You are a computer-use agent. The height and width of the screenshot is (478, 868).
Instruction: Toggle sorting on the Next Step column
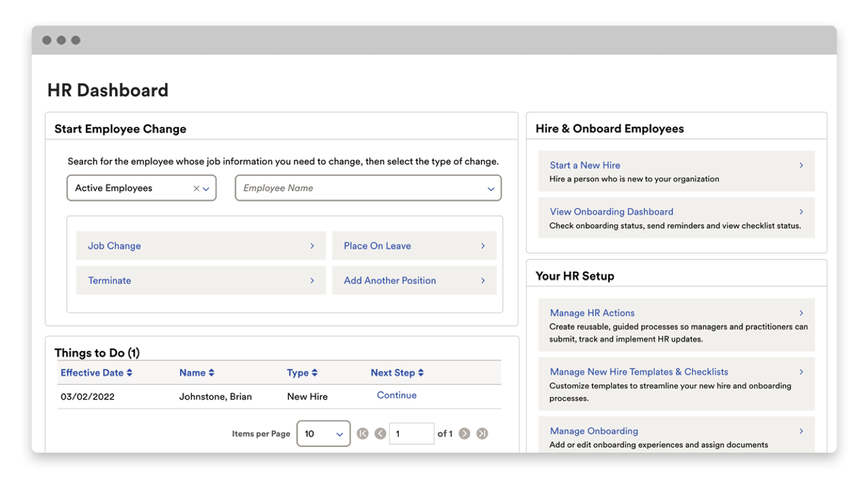(398, 372)
